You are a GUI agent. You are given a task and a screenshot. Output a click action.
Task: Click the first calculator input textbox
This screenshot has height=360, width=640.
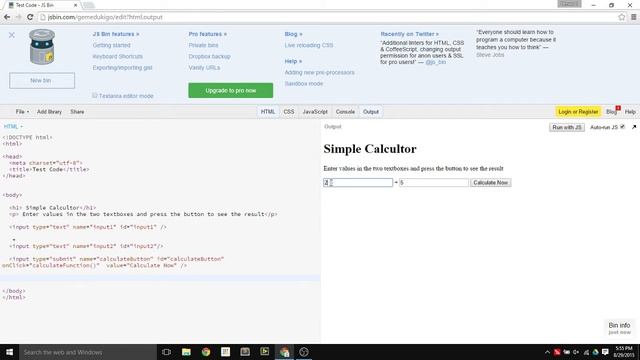pyautogui.click(x=358, y=182)
